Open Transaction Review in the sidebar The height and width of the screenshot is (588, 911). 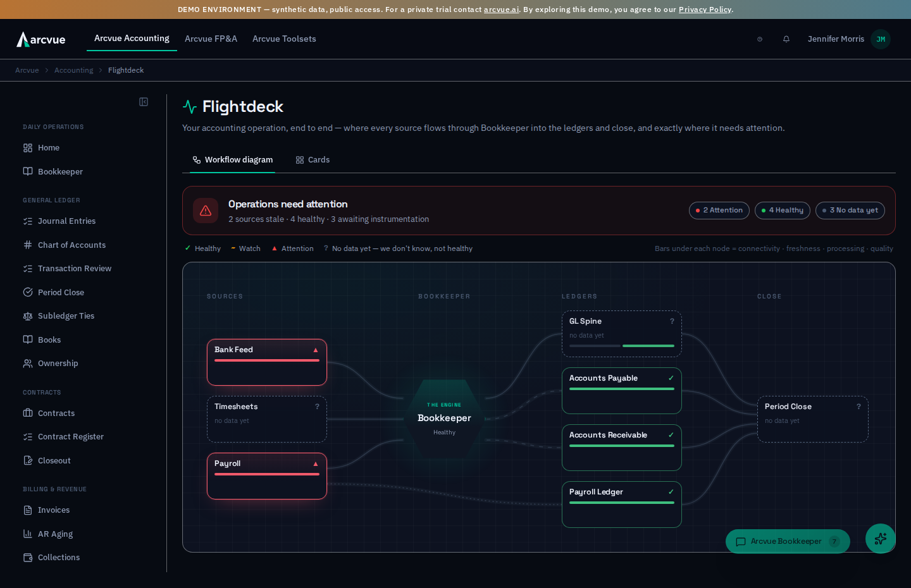pos(75,269)
